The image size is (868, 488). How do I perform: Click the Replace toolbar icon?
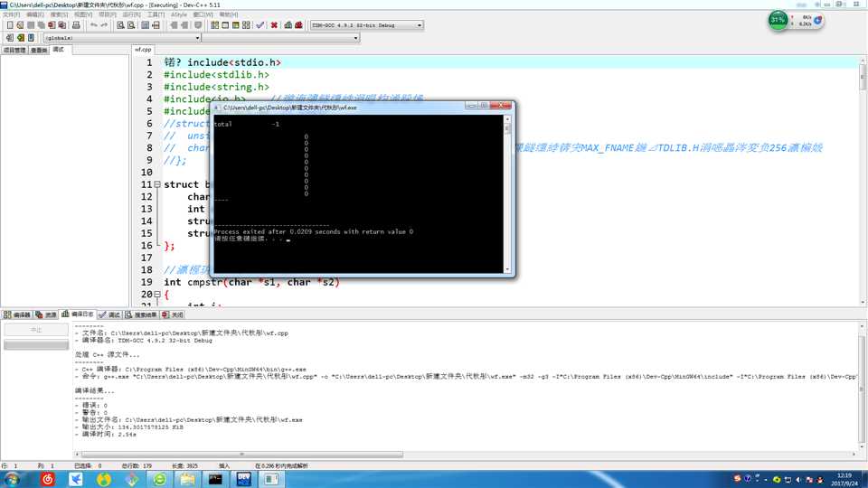click(131, 25)
